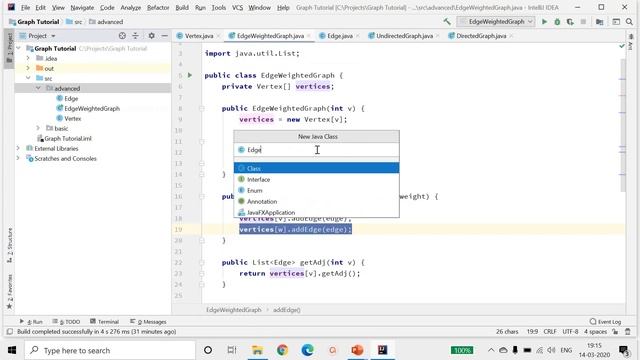
Task: Click the run gutter icon beside class declaration
Action: click(x=190, y=75)
